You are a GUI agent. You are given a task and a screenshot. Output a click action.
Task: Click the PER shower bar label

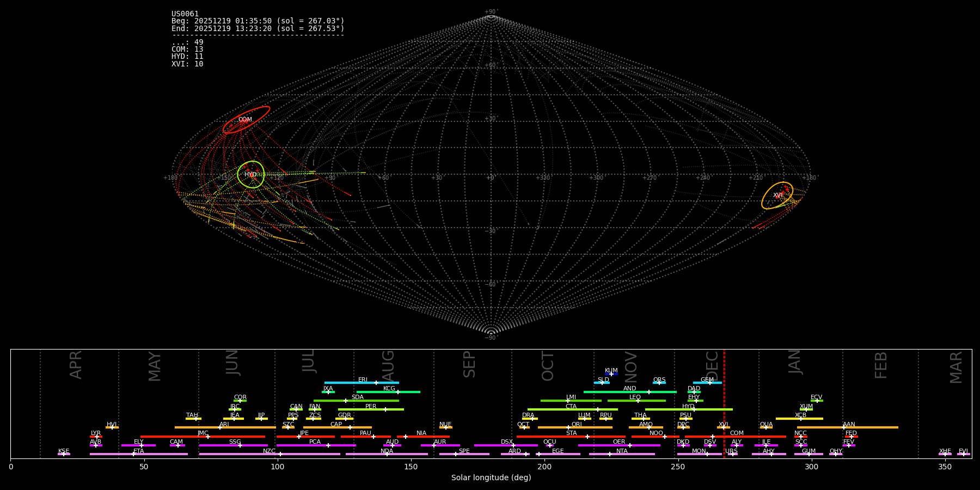tap(371, 407)
